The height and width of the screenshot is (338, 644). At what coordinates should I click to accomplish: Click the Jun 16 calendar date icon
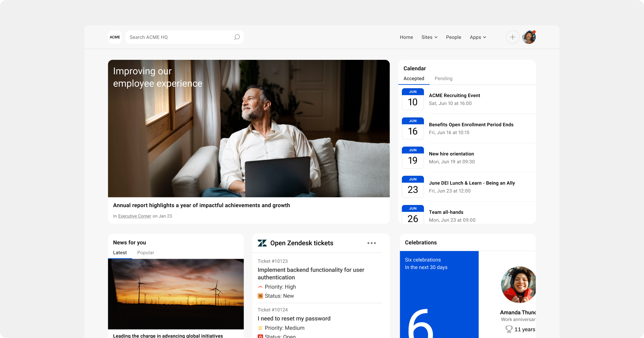[413, 128]
